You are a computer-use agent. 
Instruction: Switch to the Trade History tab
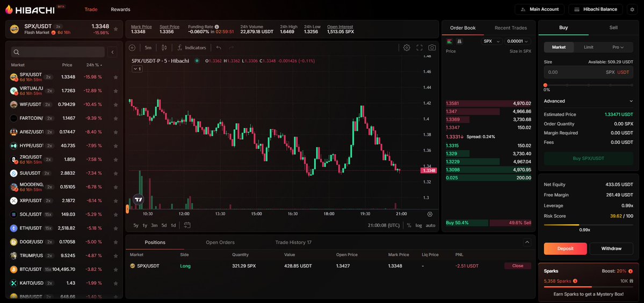pyautogui.click(x=293, y=242)
